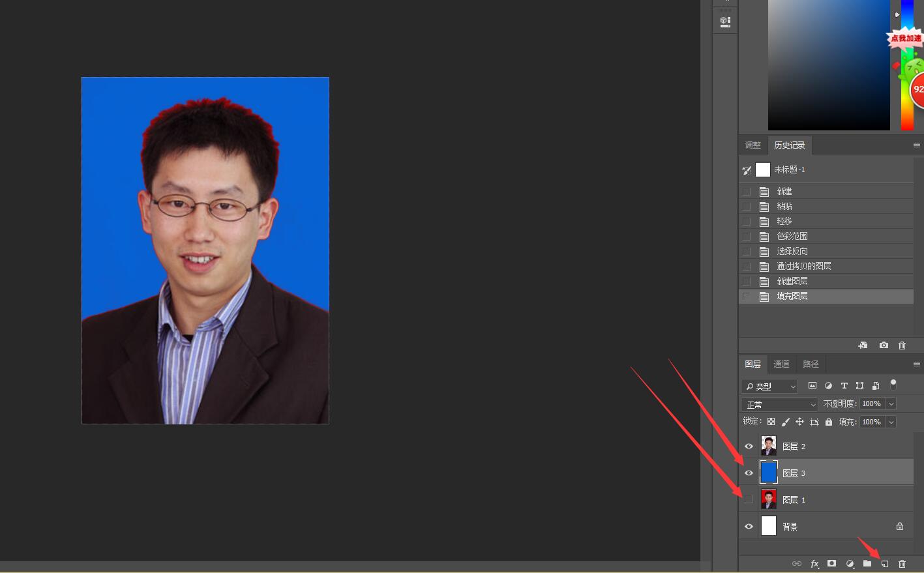Screen dimensions: 924x573
Task: Open the layer filter type dropdown
Action: click(769, 386)
